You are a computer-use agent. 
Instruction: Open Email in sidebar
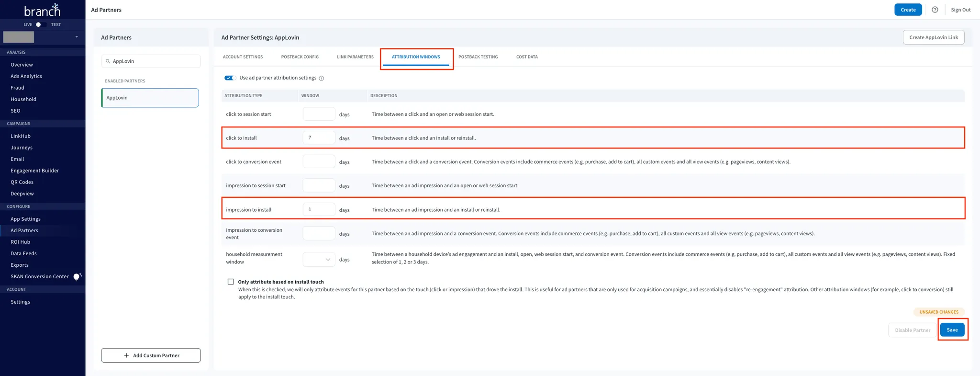17,159
